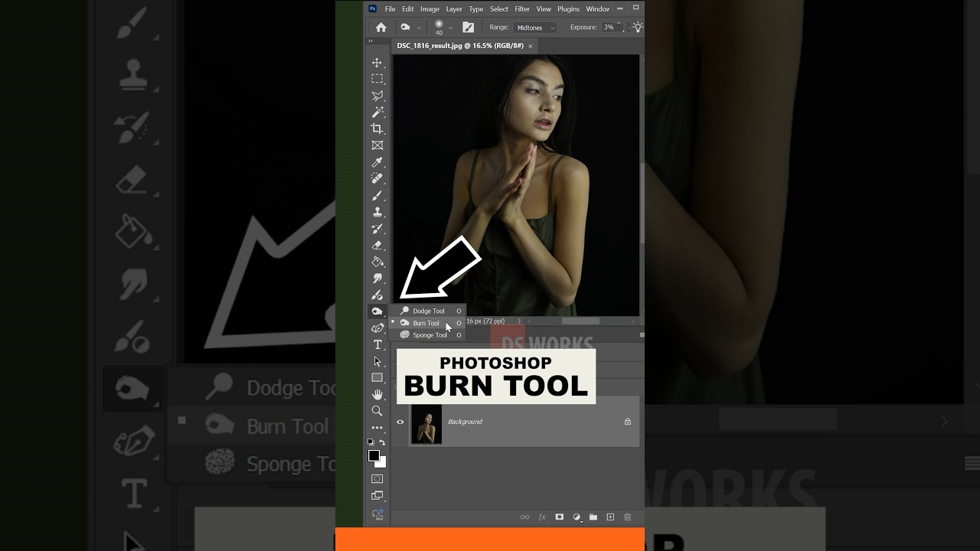
Task: Select the Eyedropper tool
Action: pos(377,162)
